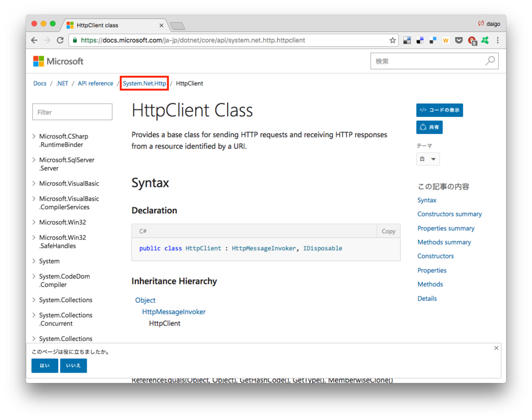Screen dimensions: 532x420
Task: Click the Pocket extension icon
Action: click(x=459, y=40)
